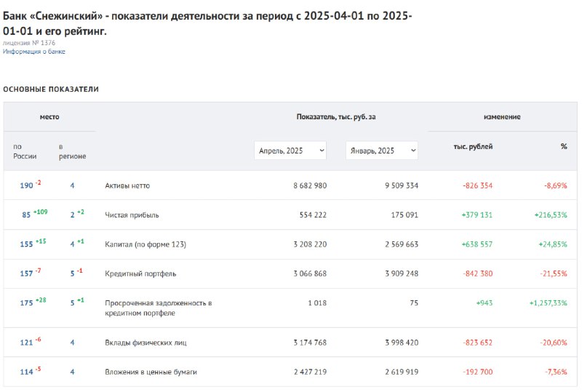Select the 'Активы нетто' row label
Screen dimensions: 582x392
point(127,185)
